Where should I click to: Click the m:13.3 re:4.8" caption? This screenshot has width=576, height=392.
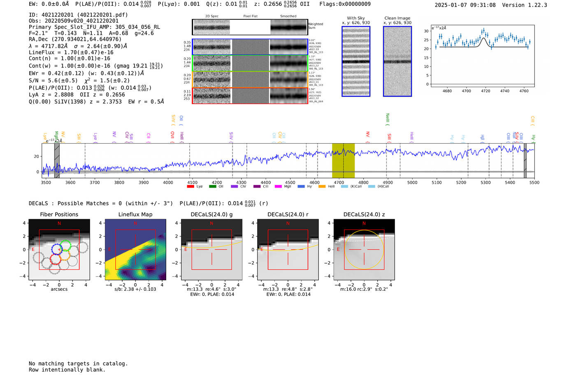(x=288, y=289)
